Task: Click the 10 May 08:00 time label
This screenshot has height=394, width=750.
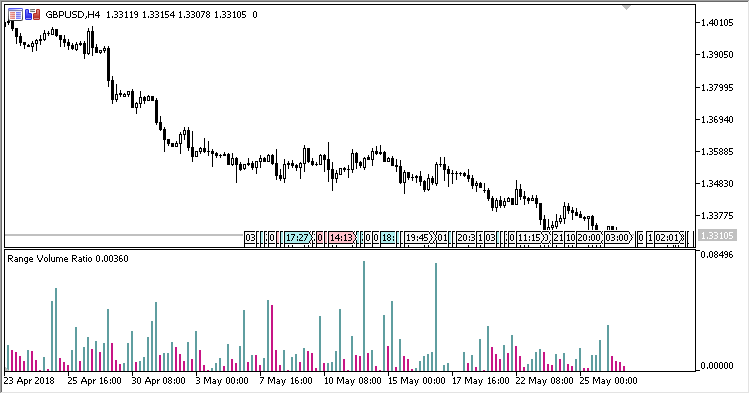Action: coord(353,381)
